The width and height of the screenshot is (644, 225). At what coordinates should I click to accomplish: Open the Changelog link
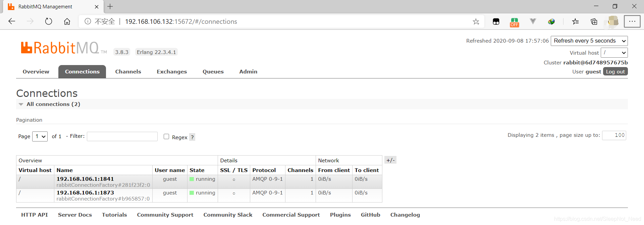click(x=405, y=215)
